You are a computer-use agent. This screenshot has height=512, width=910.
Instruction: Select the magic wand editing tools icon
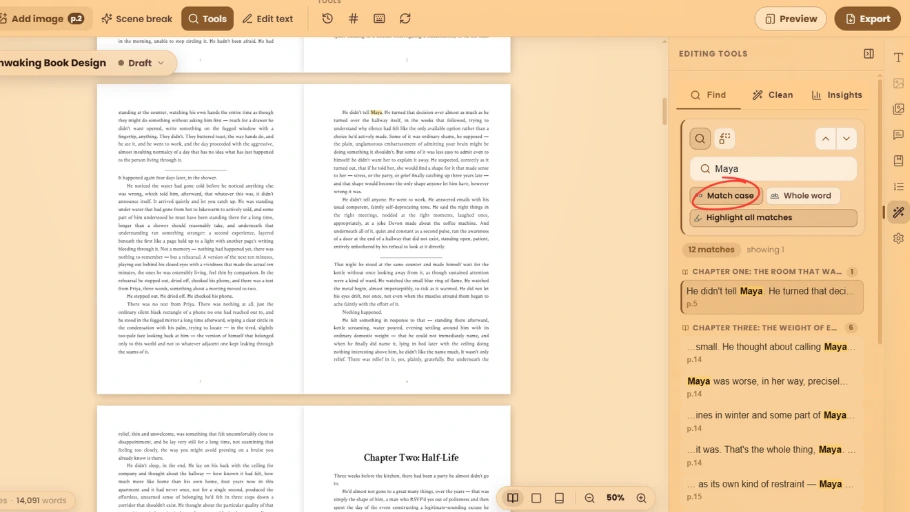(x=898, y=212)
